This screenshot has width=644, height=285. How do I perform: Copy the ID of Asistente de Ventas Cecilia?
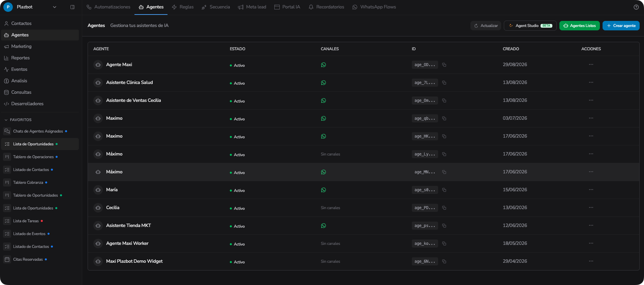(444, 101)
